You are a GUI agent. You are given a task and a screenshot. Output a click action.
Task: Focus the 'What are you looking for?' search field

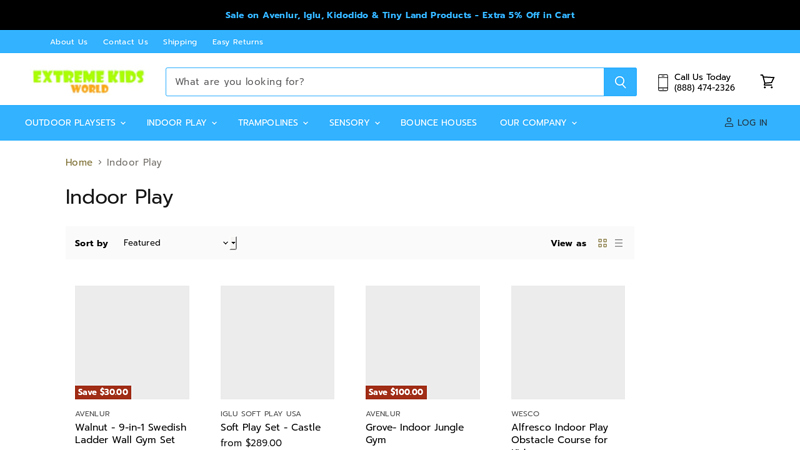click(x=385, y=82)
